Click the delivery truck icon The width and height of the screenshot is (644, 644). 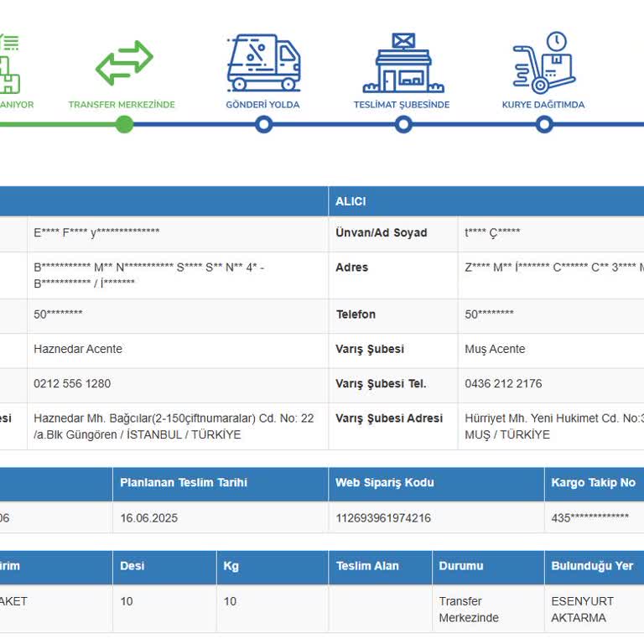(263, 62)
